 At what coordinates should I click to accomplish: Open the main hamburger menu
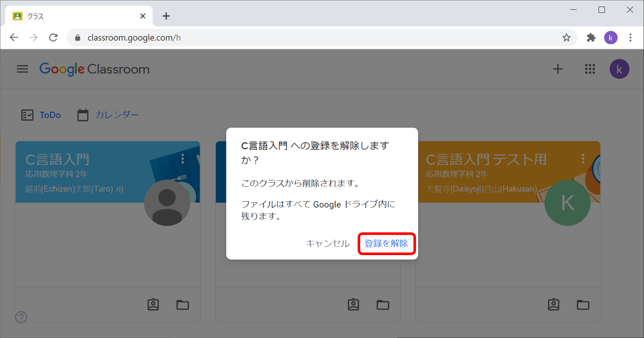click(x=22, y=69)
